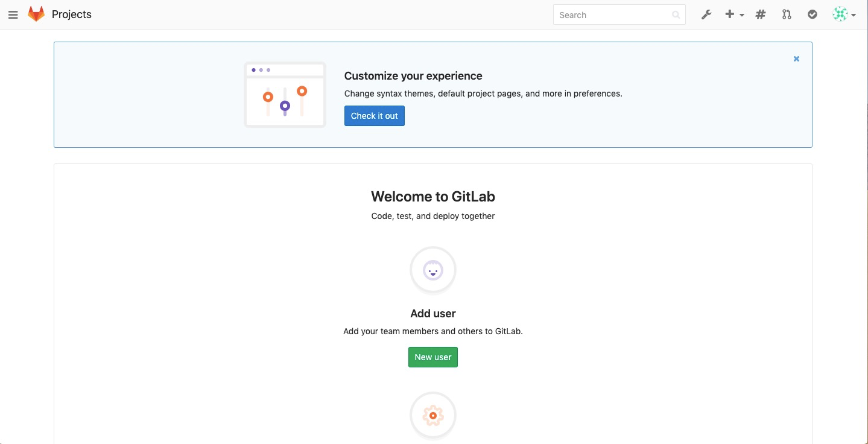This screenshot has height=444, width=868.
Task: Click the green New user button
Action: pos(433,357)
